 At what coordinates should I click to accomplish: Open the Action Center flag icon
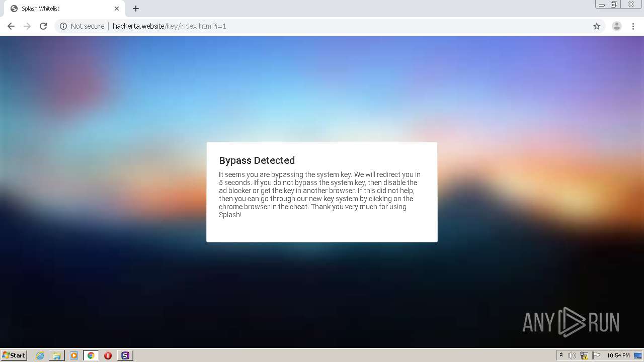click(x=596, y=355)
